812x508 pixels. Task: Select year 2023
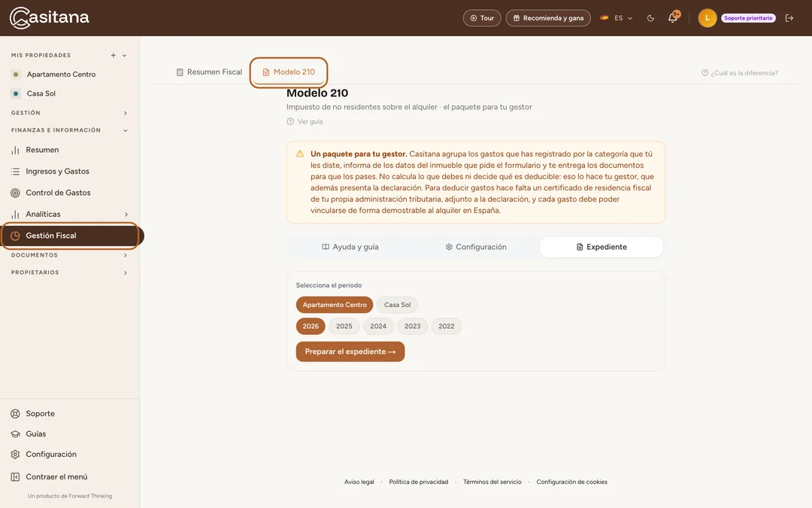[412, 326]
